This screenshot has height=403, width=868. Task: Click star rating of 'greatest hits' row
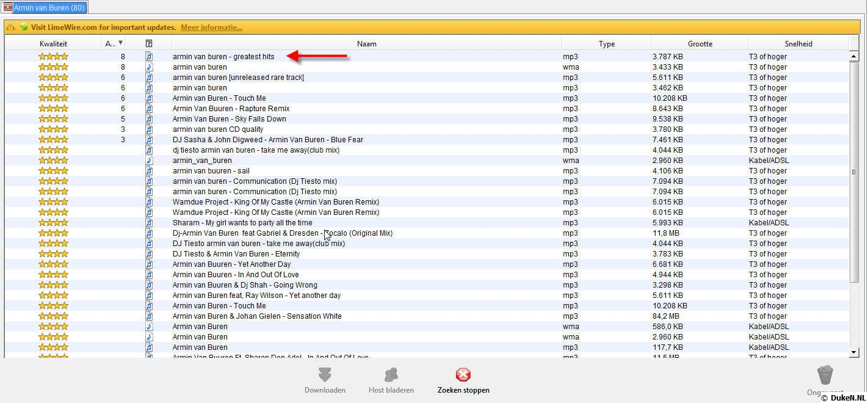[53, 56]
